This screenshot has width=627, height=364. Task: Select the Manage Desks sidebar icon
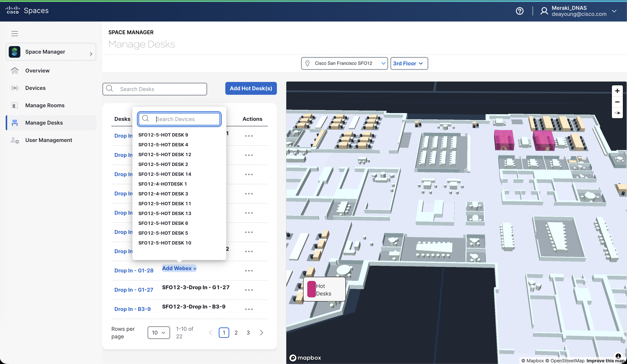click(15, 123)
